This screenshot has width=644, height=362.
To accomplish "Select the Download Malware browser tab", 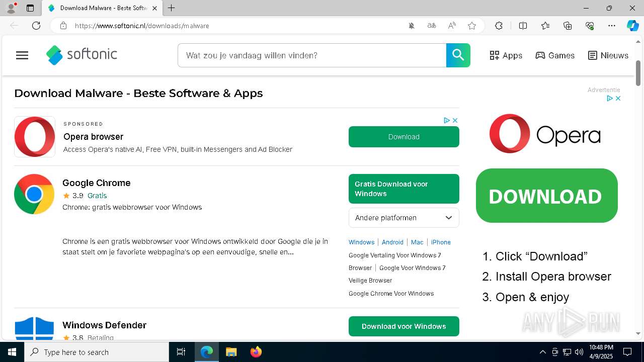I will pyautogui.click(x=102, y=8).
